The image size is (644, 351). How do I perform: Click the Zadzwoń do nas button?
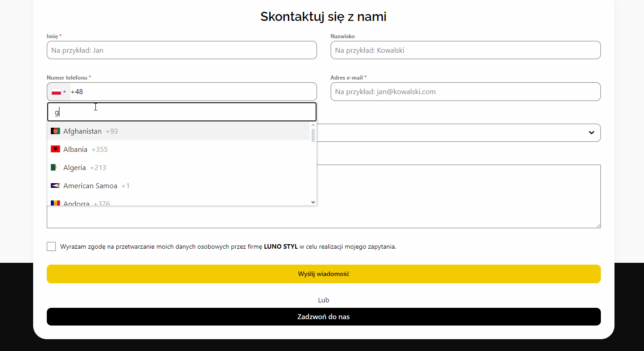[323, 317]
